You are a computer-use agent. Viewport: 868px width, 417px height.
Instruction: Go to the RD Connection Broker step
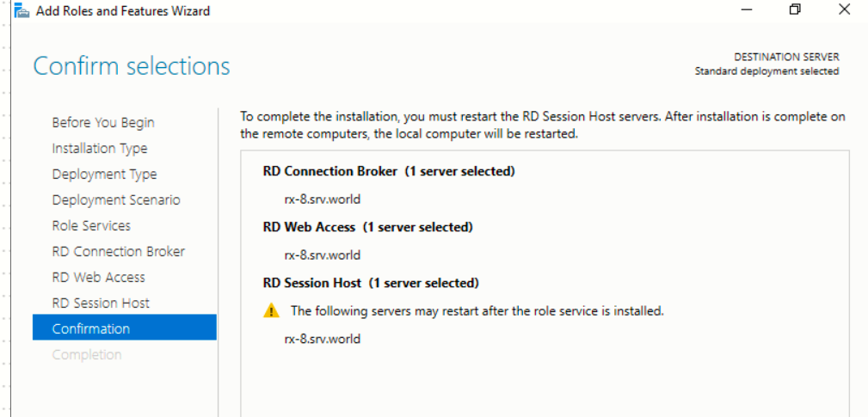118,252
